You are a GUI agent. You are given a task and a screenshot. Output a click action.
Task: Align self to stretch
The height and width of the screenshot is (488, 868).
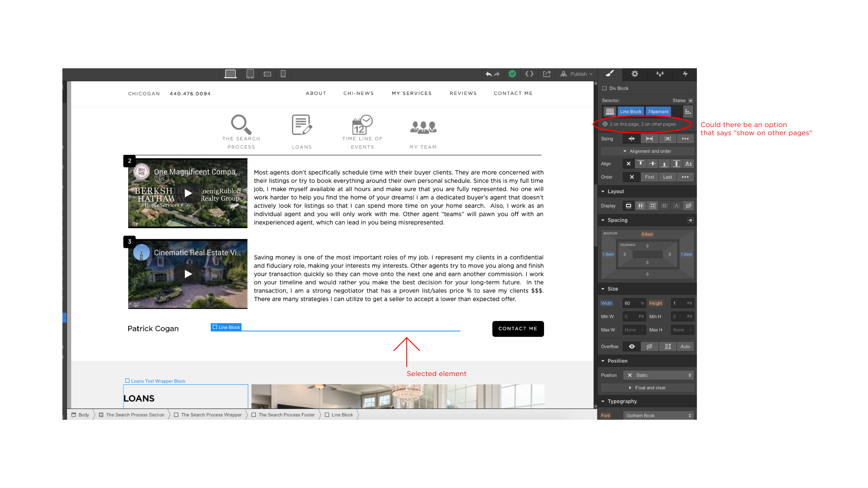[x=676, y=164]
